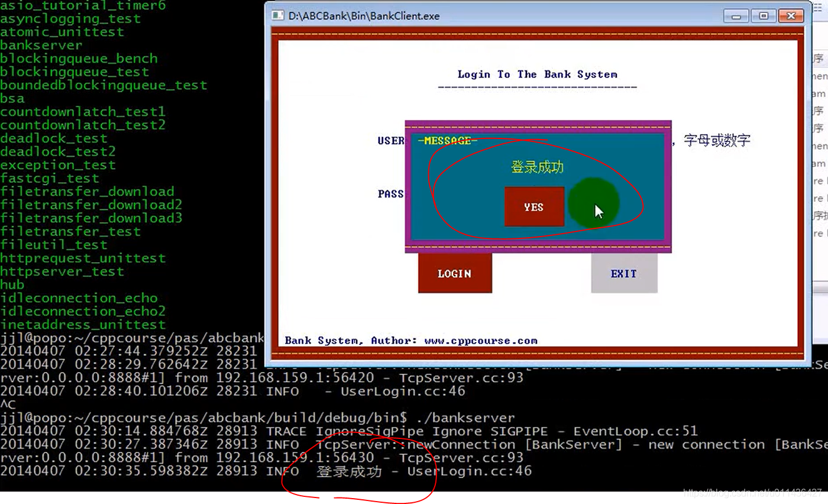Maximize the BankClient.exe window

point(764,16)
